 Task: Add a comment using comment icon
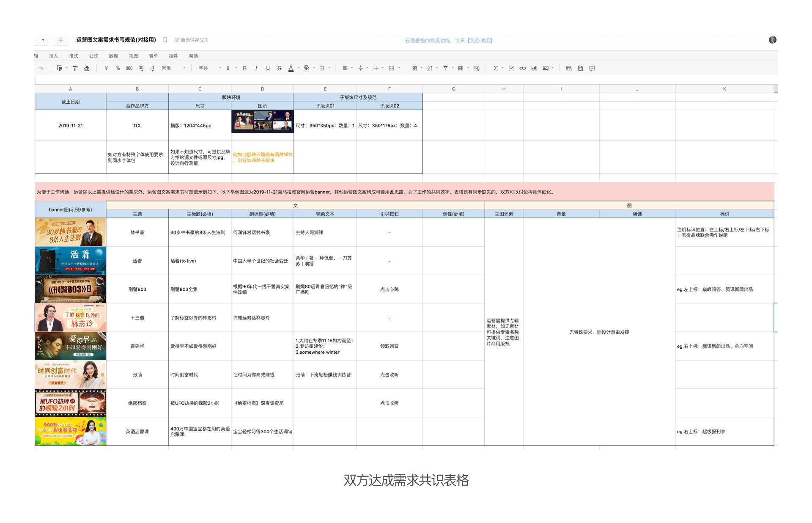coord(592,68)
